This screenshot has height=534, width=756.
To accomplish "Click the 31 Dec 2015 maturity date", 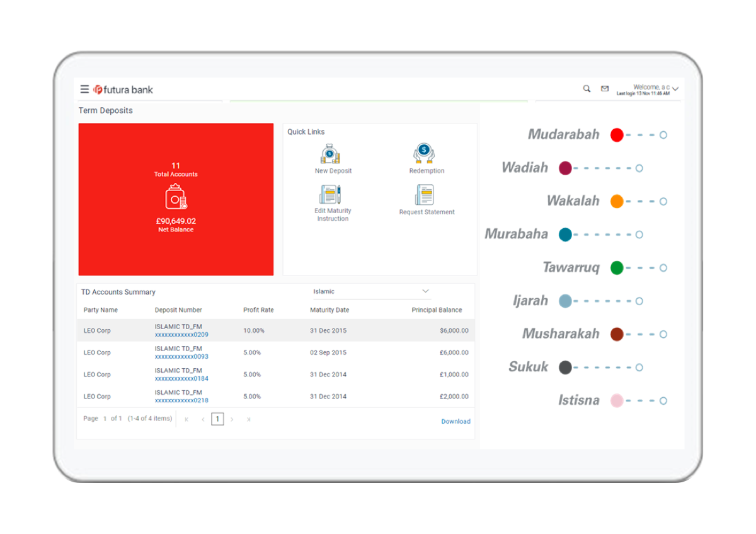I will point(328,330).
